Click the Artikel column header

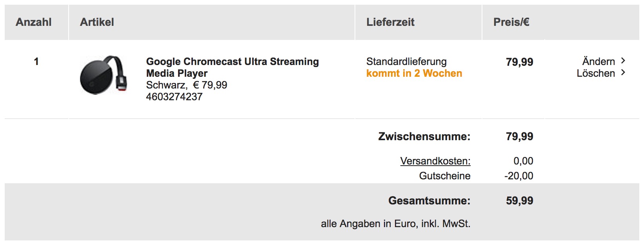pos(97,22)
